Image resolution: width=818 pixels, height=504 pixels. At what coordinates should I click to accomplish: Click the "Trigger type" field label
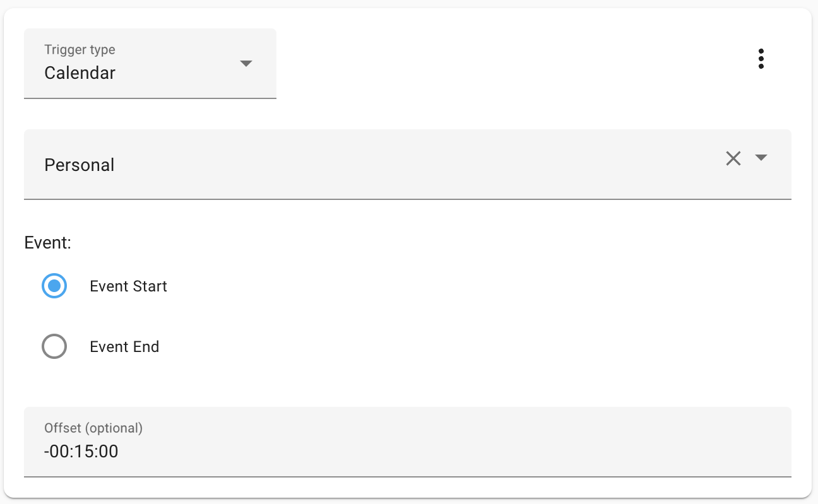tap(80, 50)
